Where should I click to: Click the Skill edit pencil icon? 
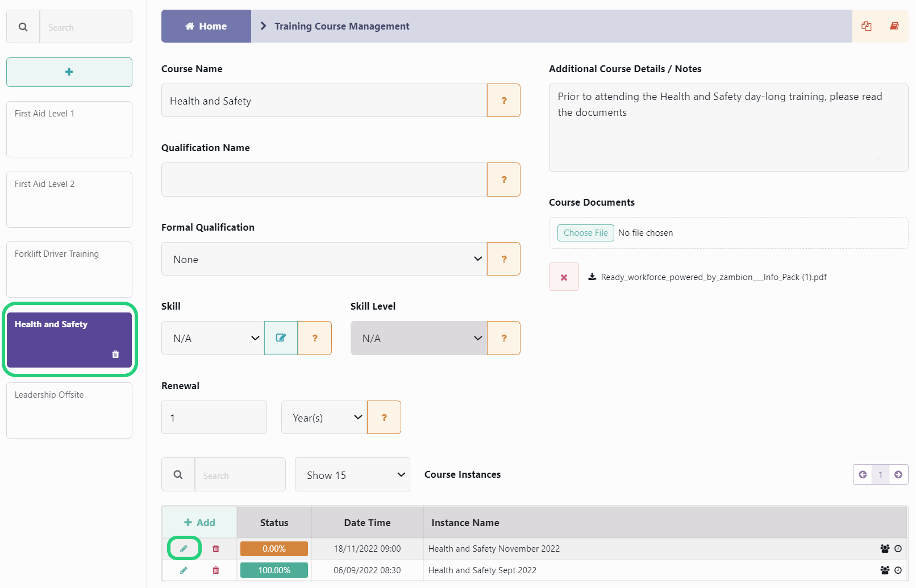281,338
